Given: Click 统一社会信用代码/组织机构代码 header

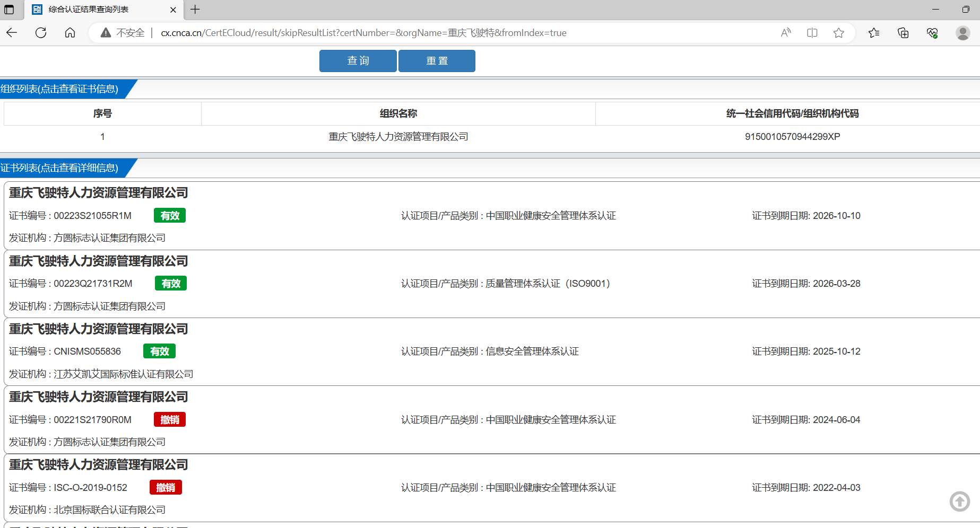Looking at the screenshot, I should (x=792, y=113).
